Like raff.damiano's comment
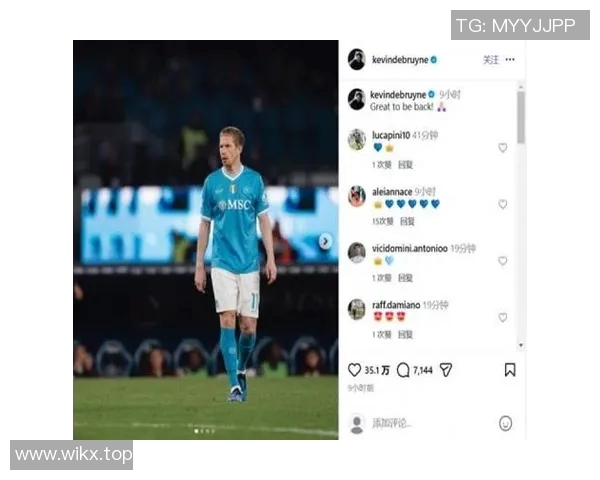The width and height of the screenshot is (600, 480). pos(503,317)
